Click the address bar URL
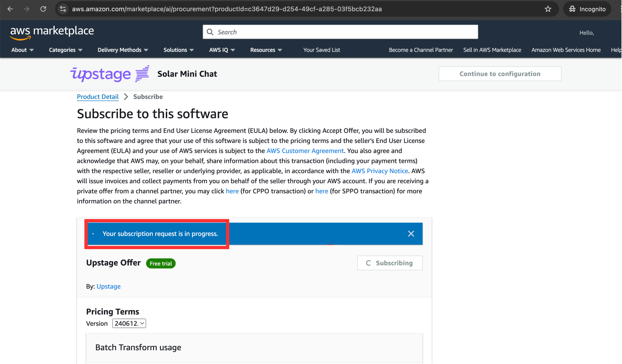Screen dimensions: 622x364 point(227,9)
